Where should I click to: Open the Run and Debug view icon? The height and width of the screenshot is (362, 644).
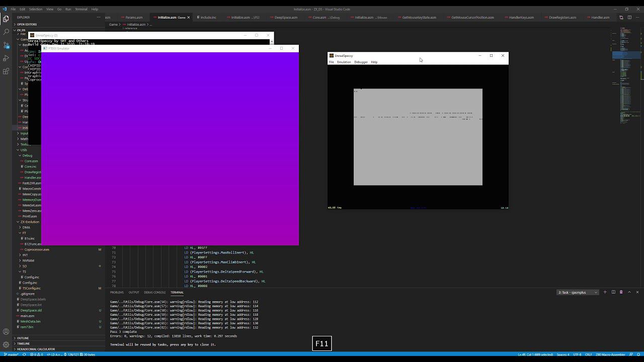(6, 58)
